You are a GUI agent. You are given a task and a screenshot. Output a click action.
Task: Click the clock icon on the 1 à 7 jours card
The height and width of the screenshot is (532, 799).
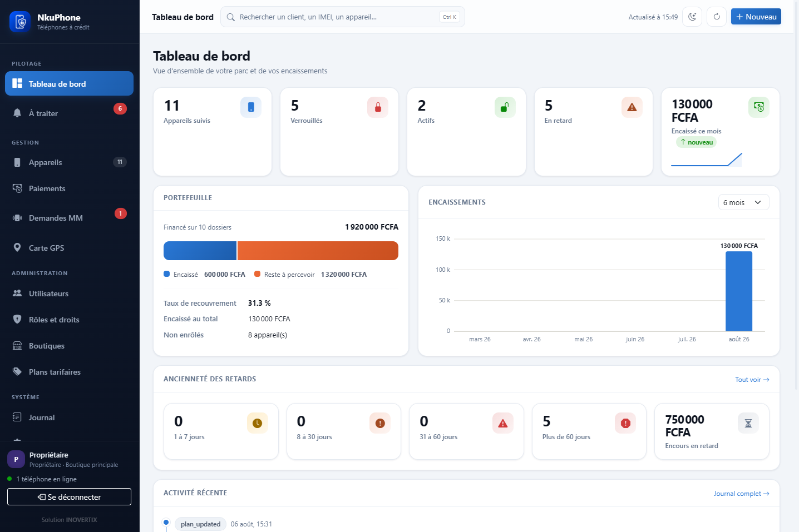pyautogui.click(x=258, y=423)
